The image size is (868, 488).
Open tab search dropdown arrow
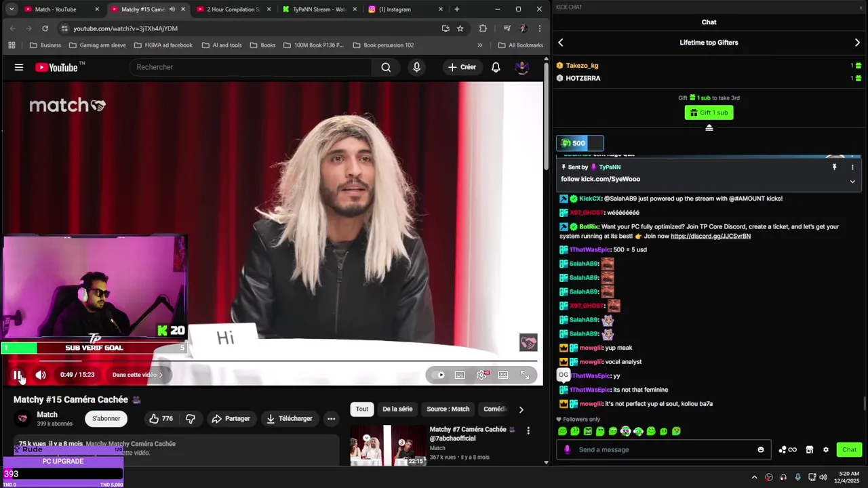click(11, 9)
